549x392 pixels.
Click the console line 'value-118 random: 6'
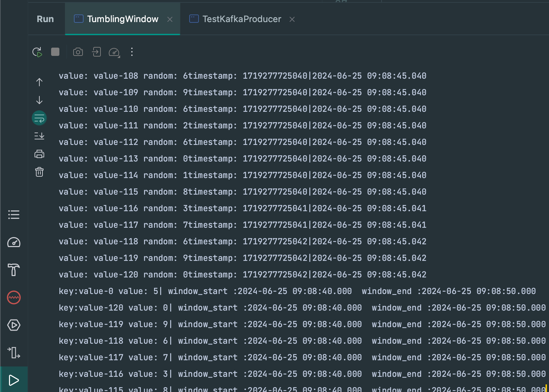click(x=242, y=241)
